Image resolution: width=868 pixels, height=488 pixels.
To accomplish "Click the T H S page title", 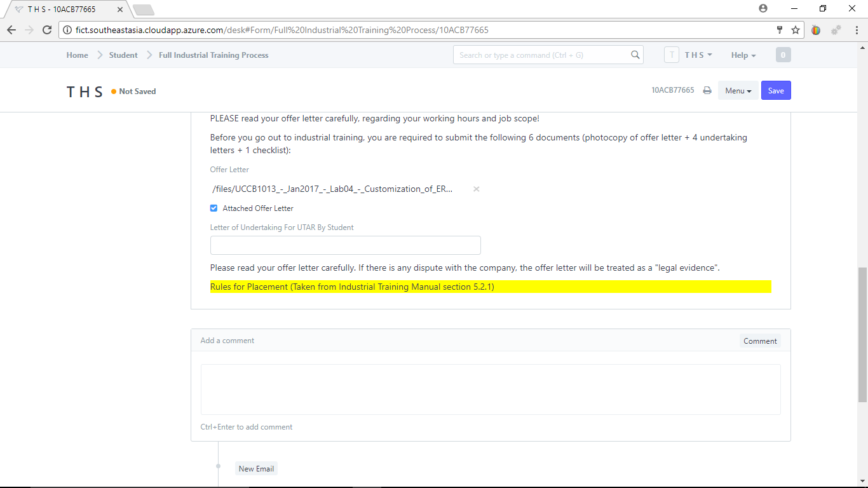I will (85, 91).
